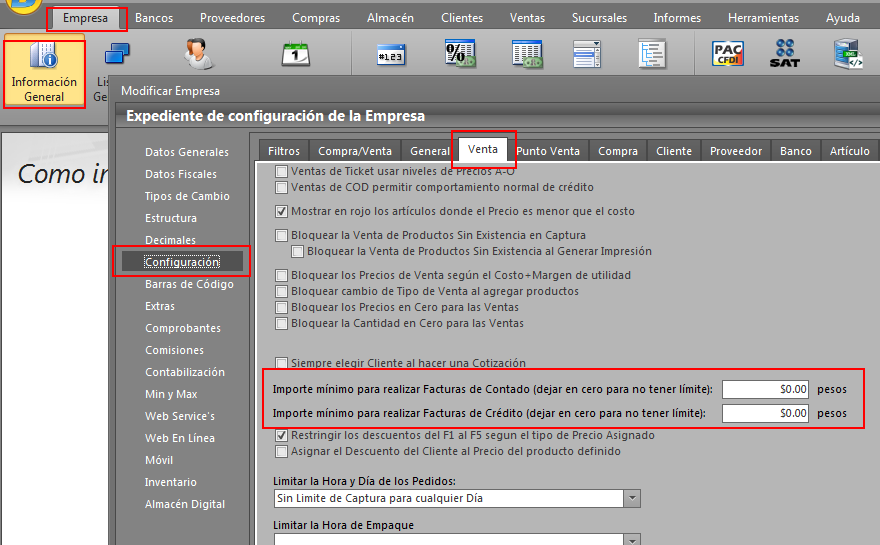Image resolution: width=880 pixels, height=545 pixels.
Task: Click the SAT logo icon
Action: 785,54
